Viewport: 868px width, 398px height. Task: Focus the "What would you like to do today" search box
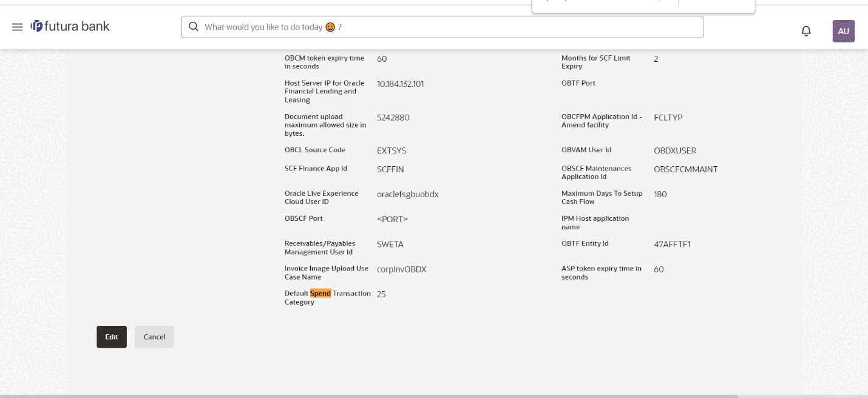(449, 27)
